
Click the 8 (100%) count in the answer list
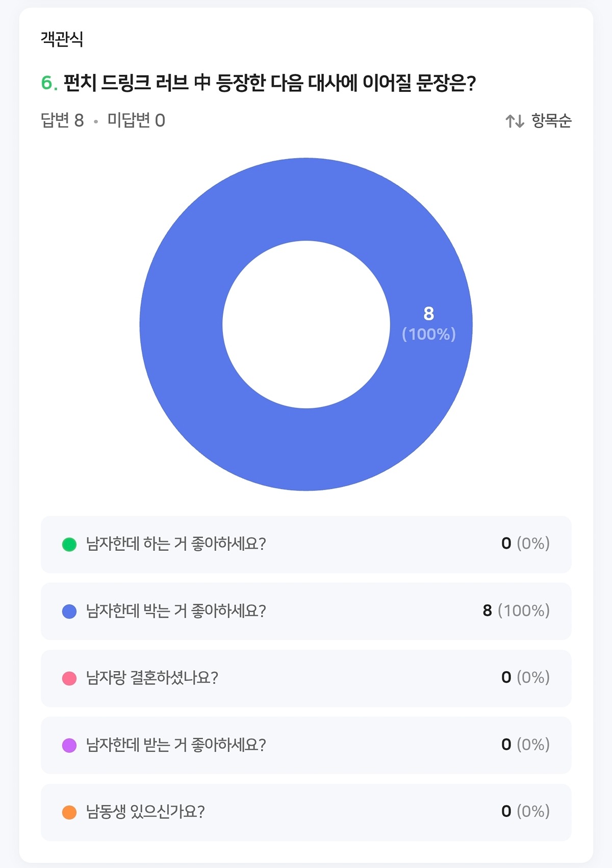point(516,610)
